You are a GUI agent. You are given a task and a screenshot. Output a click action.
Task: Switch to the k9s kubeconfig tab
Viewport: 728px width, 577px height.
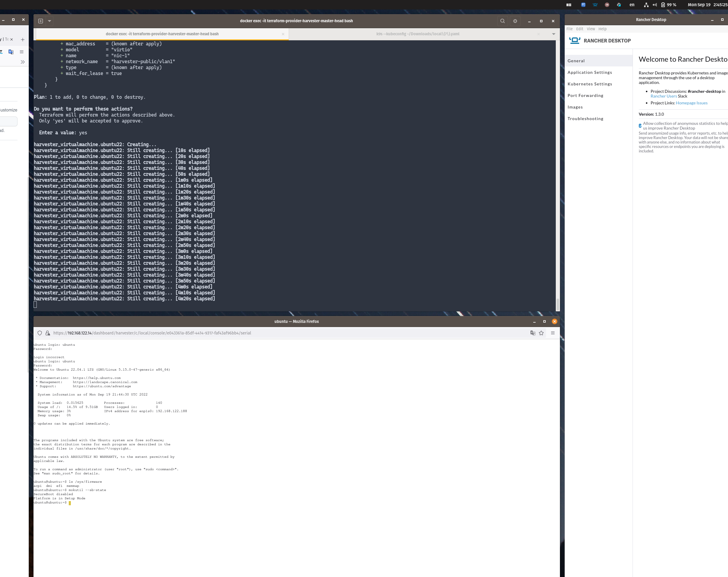[x=418, y=34]
